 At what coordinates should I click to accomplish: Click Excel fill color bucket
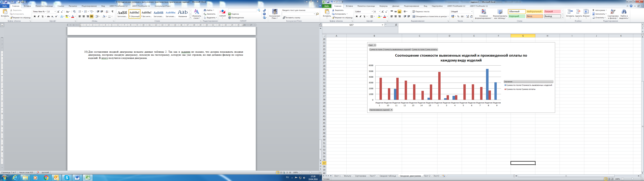(x=379, y=16)
